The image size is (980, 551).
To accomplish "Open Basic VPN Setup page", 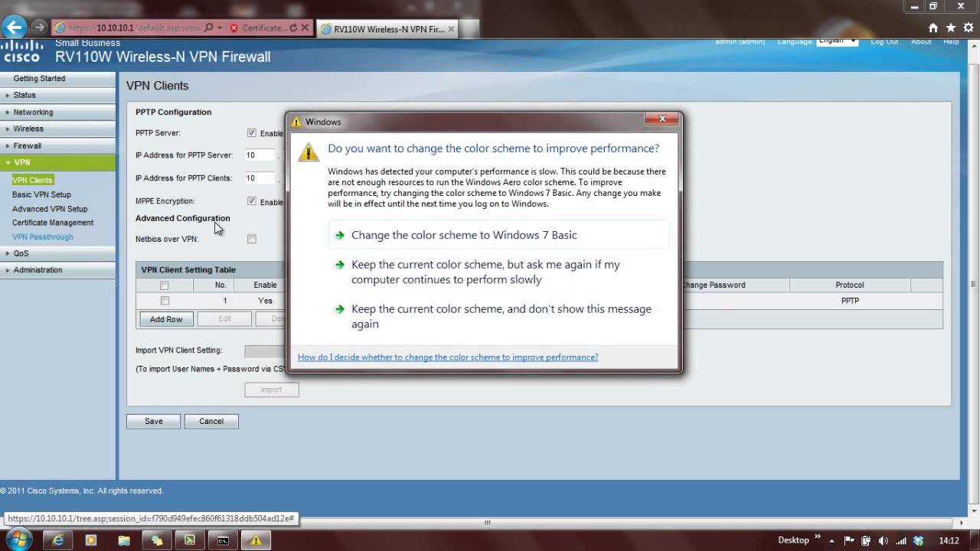I will (x=41, y=194).
